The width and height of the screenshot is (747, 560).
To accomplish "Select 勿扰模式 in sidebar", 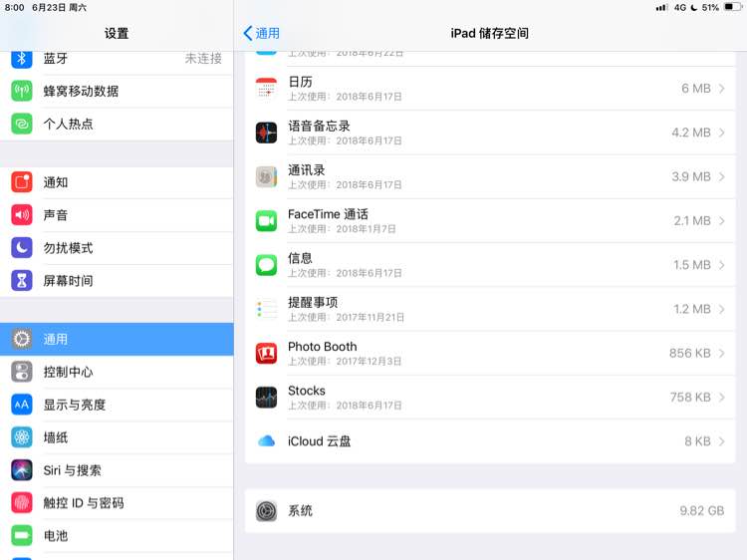I will coord(117,248).
